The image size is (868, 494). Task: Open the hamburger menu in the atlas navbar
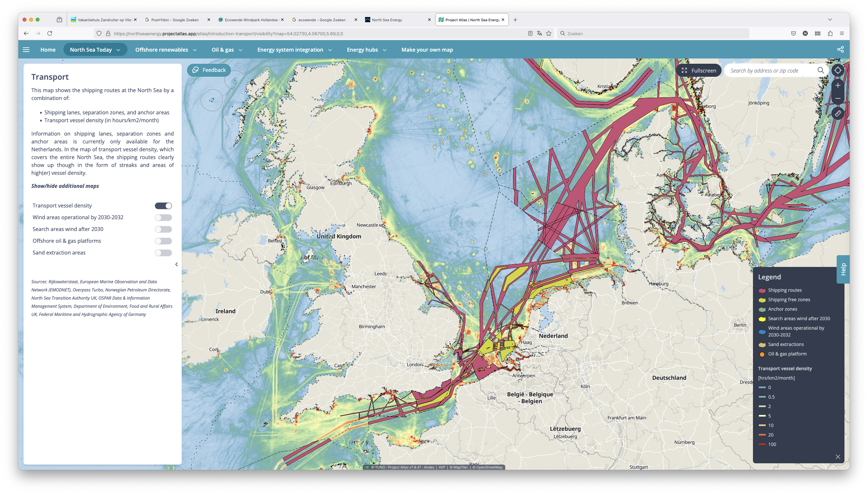pyautogui.click(x=26, y=50)
